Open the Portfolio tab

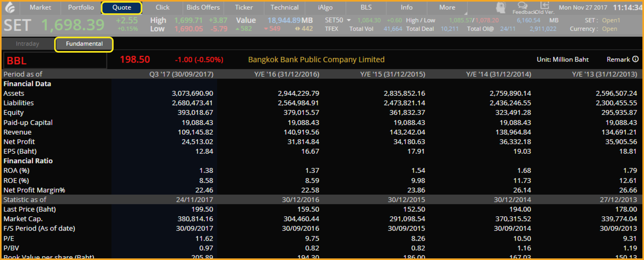[81, 7]
